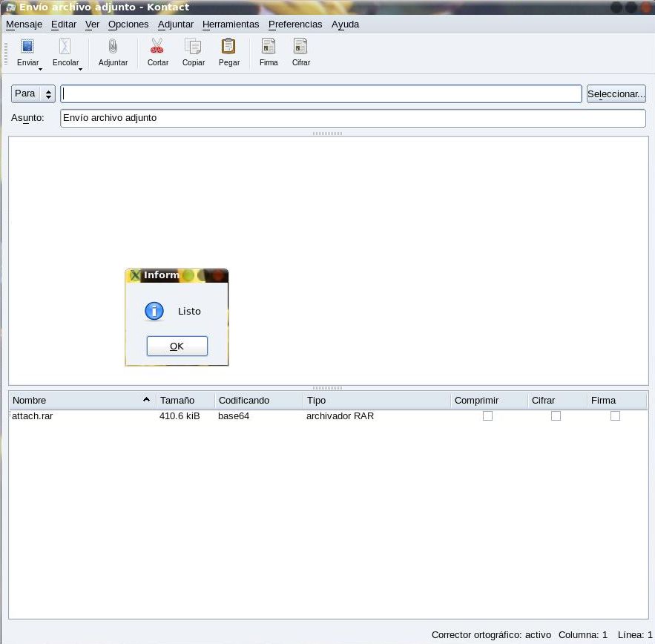Screen dimensions: 655x644
Task: Click the Kontact window title icon
Action: (11, 7)
